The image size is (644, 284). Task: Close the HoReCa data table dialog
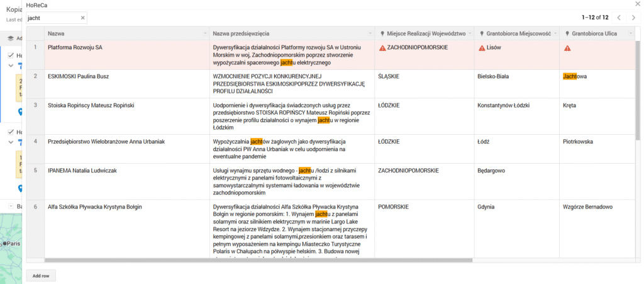pyautogui.click(x=638, y=4)
